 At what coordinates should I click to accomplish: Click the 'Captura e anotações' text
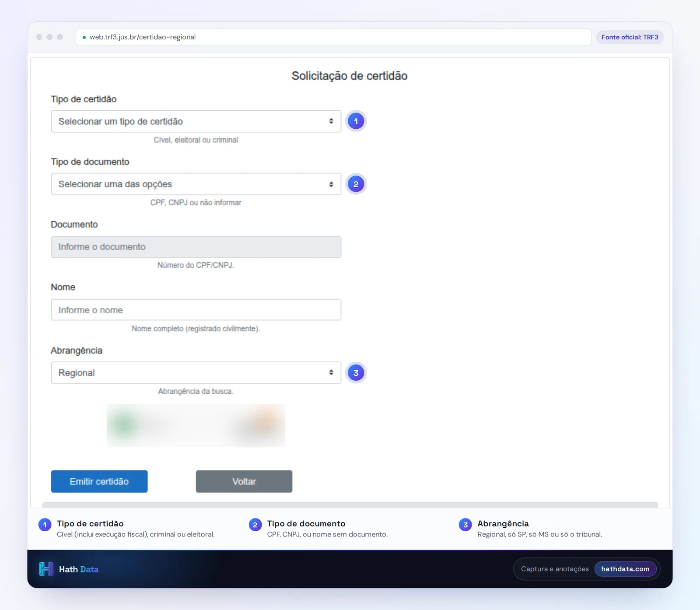point(555,569)
